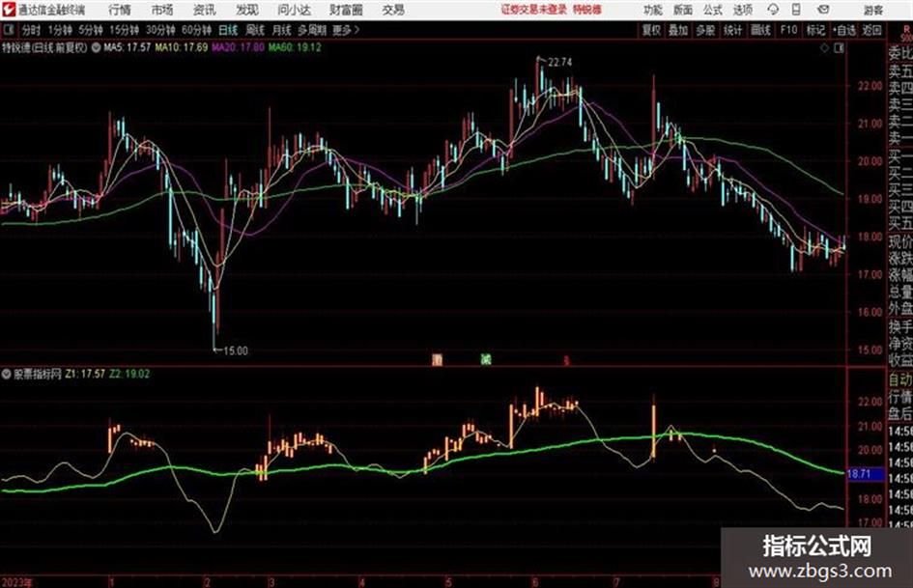The height and width of the screenshot is (588, 913).
Task: Switch to the 周线 weekly tab
Action: (255, 30)
